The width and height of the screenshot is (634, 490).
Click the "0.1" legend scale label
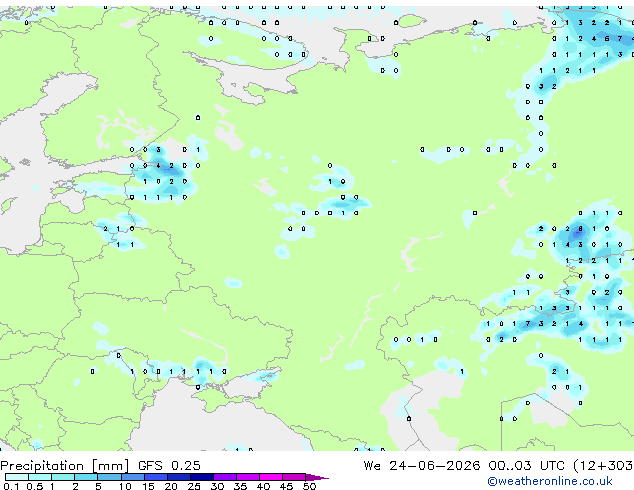pos(11,486)
